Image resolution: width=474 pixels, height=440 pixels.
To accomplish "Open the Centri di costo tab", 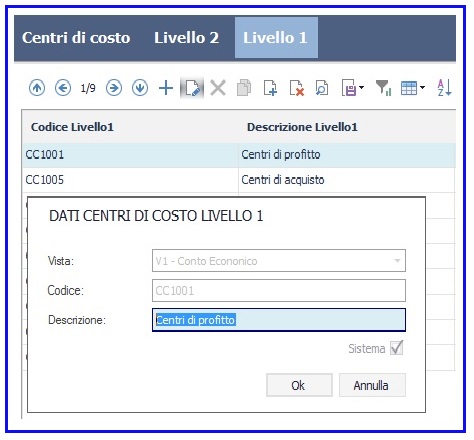I will click(x=76, y=38).
